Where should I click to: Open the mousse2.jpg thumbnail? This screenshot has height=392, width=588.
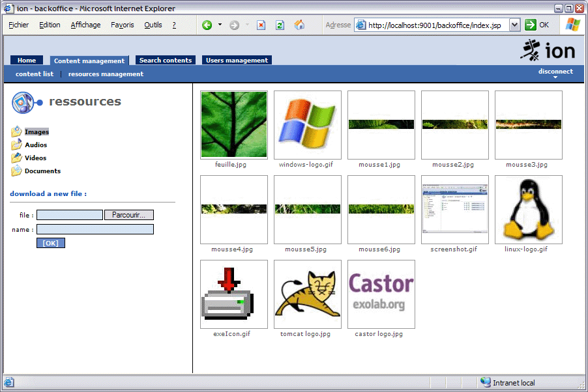click(455, 124)
